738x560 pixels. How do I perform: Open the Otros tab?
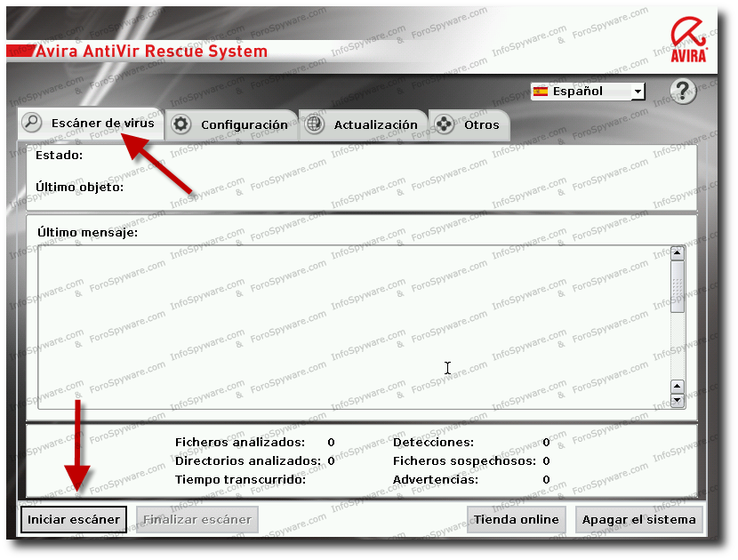(469, 125)
